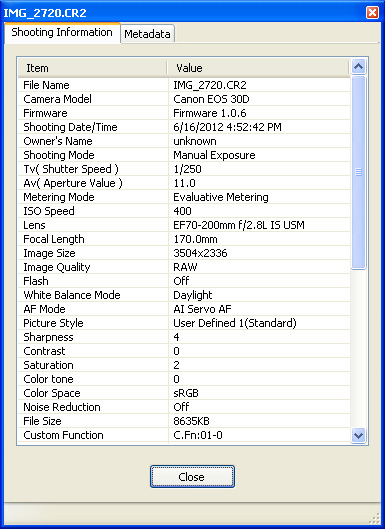Click the value 8635KB
385x529 pixels.
coord(191,421)
